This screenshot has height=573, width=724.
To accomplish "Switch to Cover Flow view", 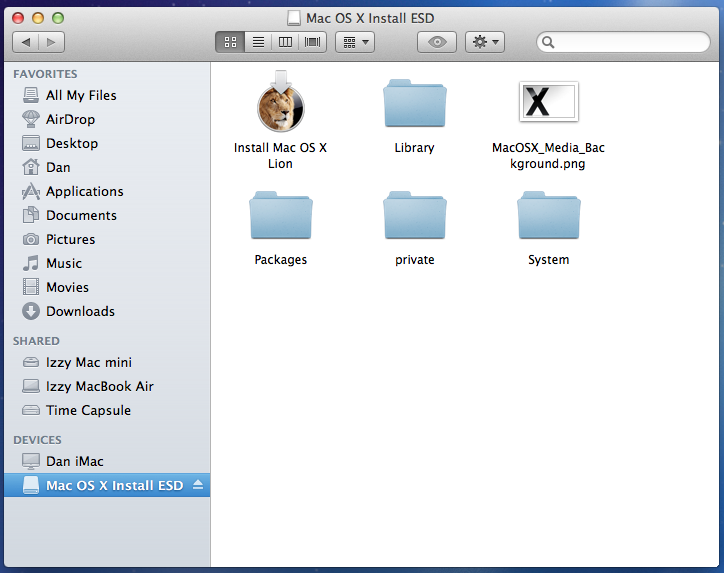I will [x=313, y=42].
